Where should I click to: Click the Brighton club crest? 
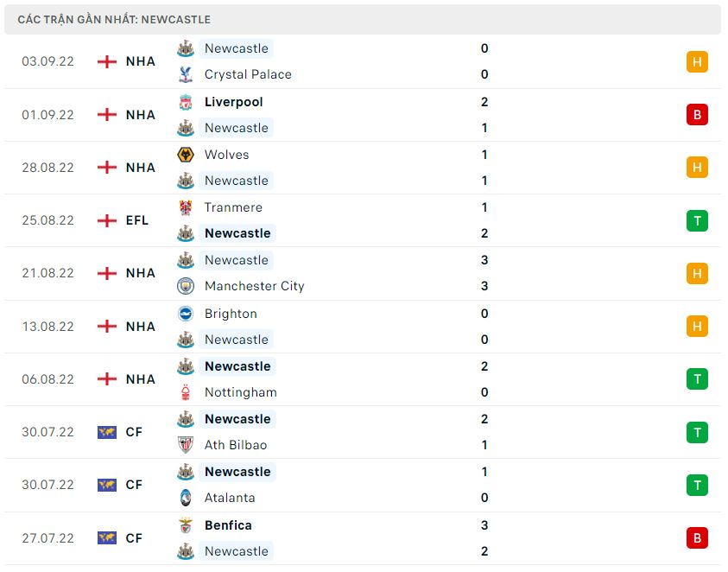(185, 314)
